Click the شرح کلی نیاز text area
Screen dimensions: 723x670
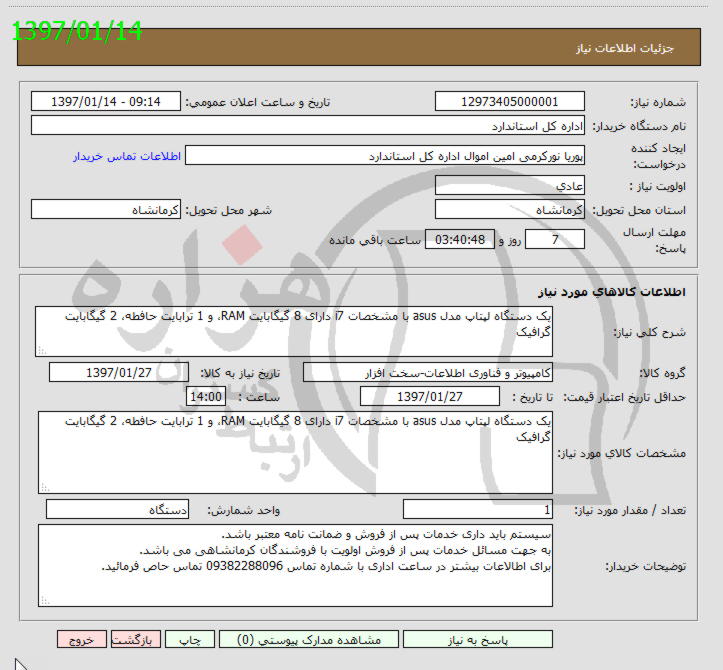[x=294, y=332]
